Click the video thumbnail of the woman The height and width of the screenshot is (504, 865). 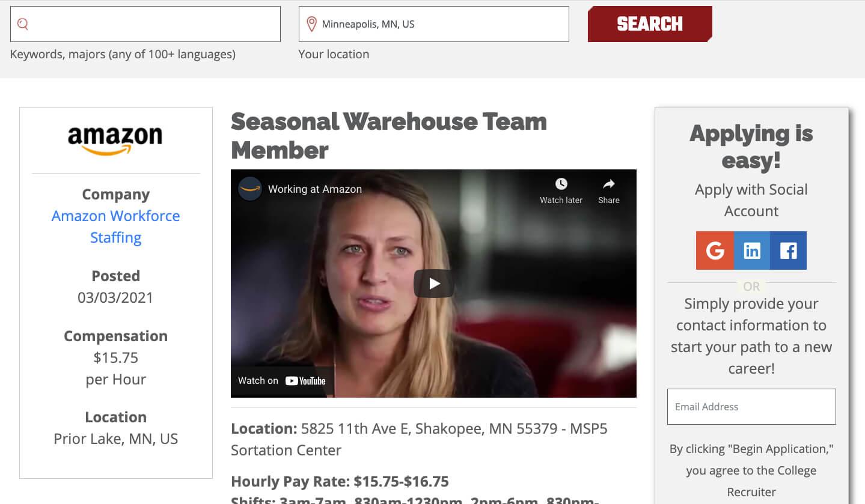[x=433, y=283]
